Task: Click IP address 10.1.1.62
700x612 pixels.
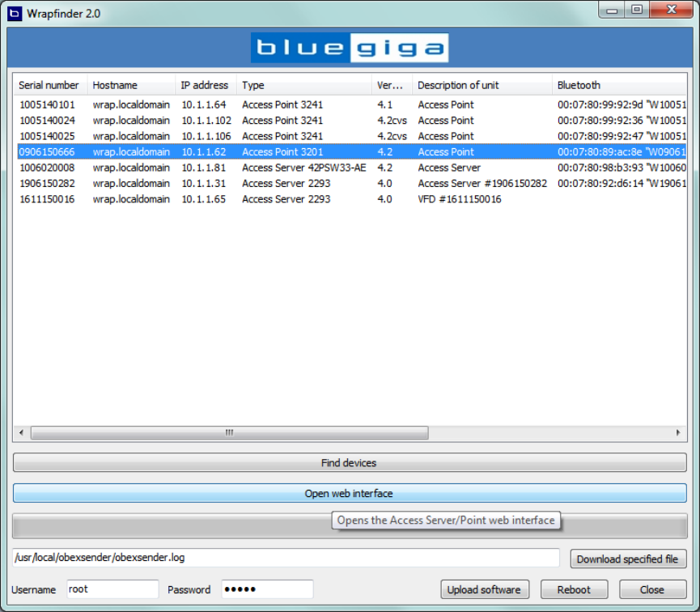Action: [x=204, y=152]
